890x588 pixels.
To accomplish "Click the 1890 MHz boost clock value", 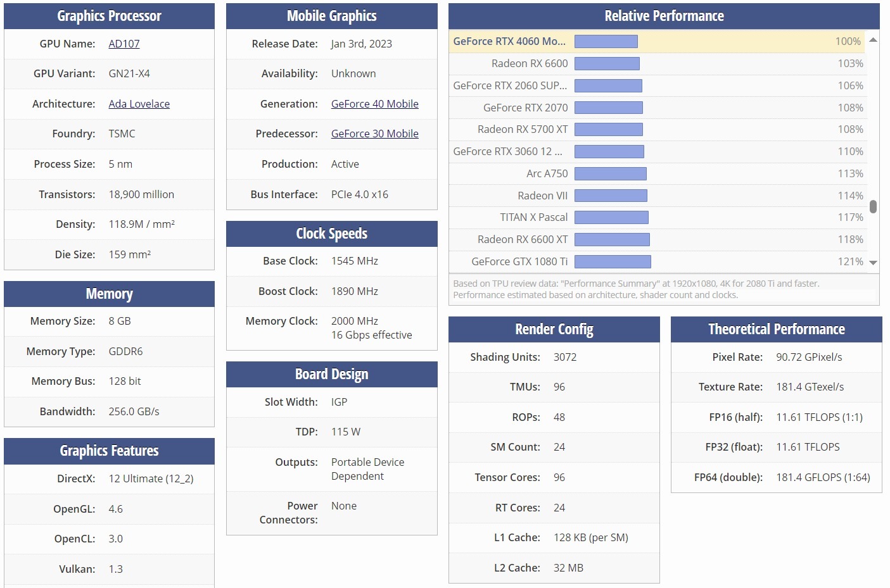I will (355, 291).
